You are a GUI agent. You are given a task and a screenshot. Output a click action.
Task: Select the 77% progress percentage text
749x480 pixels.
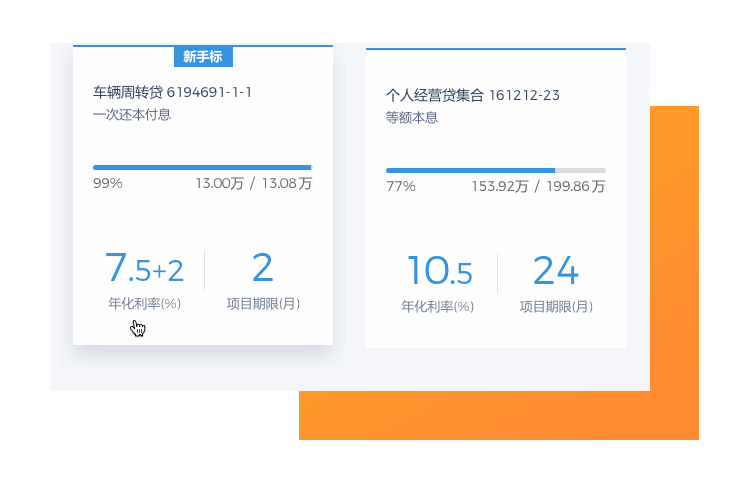point(400,186)
